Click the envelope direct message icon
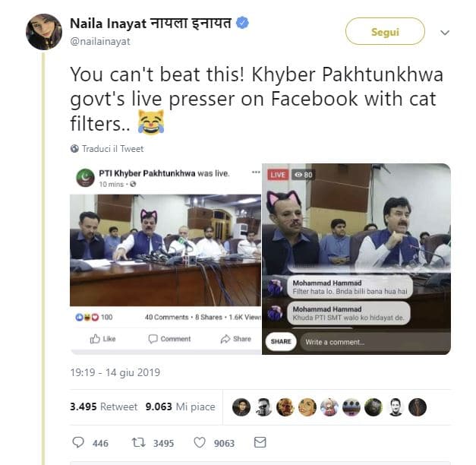Screen dimensions: 476x465 (260, 442)
